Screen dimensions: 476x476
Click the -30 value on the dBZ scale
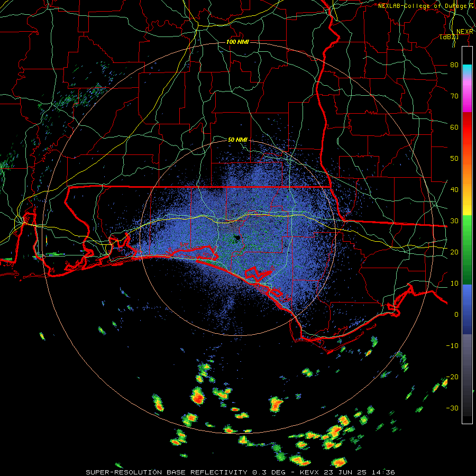click(x=452, y=408)
